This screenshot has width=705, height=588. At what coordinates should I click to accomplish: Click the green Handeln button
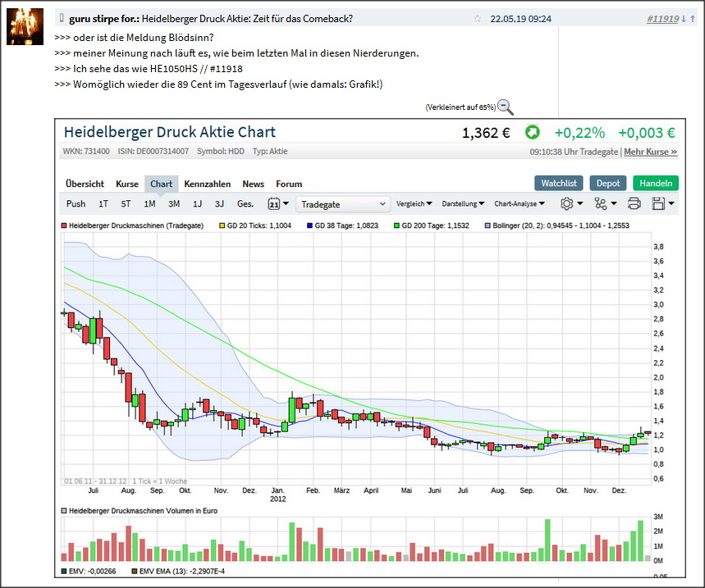pos(656,183)
